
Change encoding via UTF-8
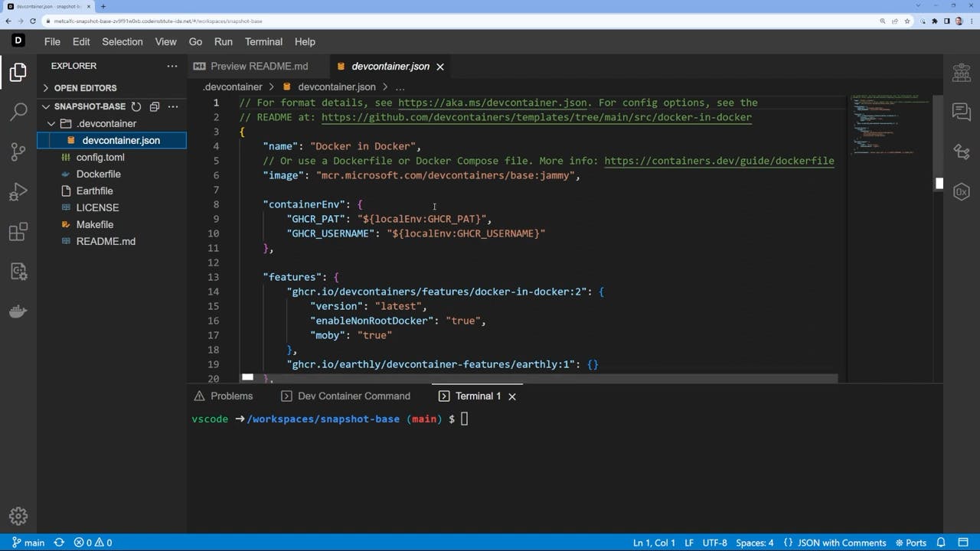click(714, 543)
